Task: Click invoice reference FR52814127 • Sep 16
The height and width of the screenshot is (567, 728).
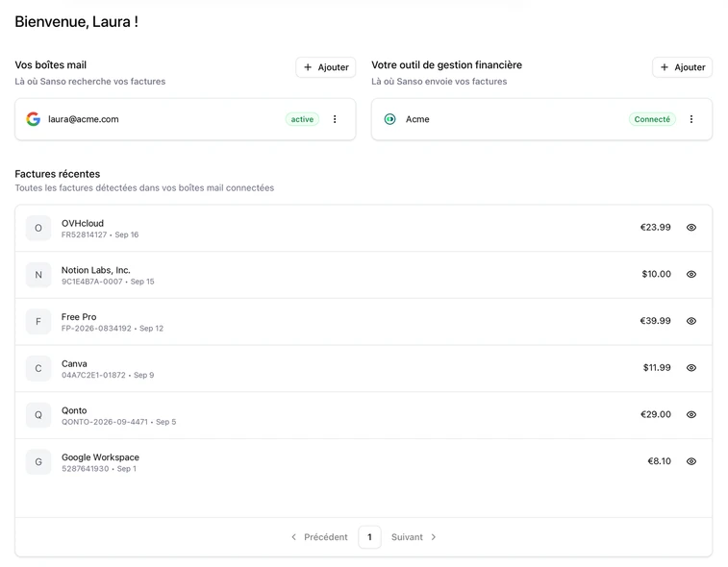Action: [x=100, y=234]
